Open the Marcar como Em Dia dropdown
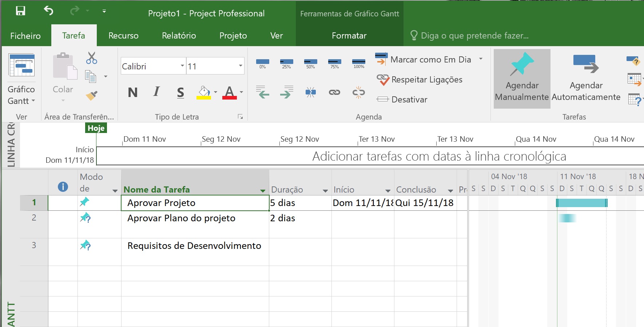 (x=481, y=59)
